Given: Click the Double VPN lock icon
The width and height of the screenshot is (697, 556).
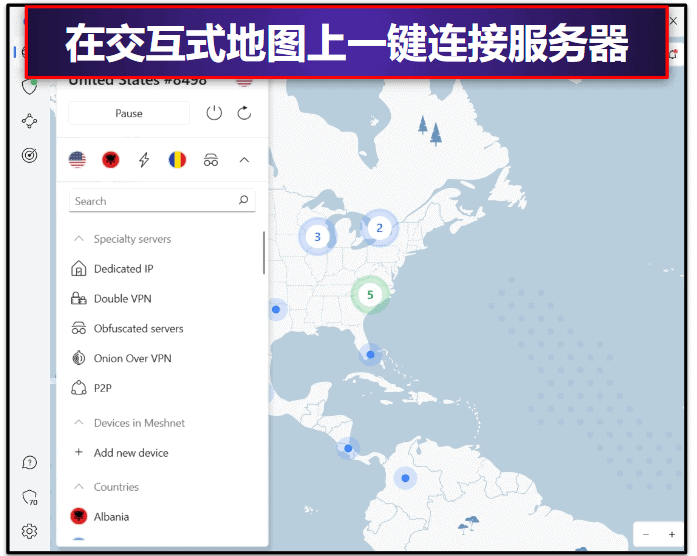Looking at the screenshot, I should pos(79,298).
